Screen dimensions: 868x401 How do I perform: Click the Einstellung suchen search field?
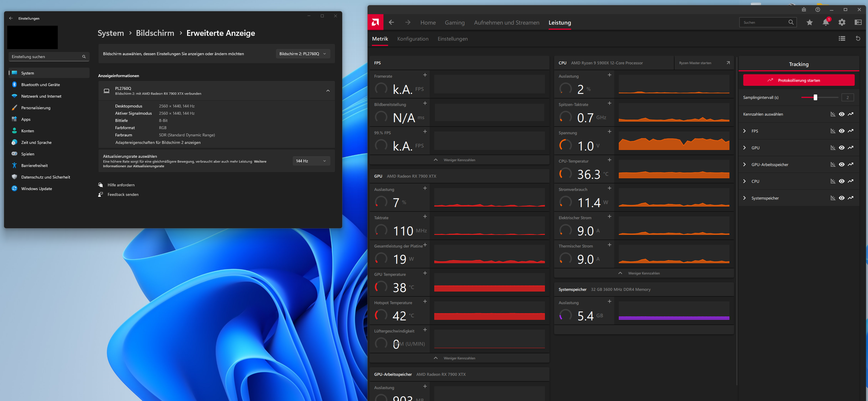(46, 57)
